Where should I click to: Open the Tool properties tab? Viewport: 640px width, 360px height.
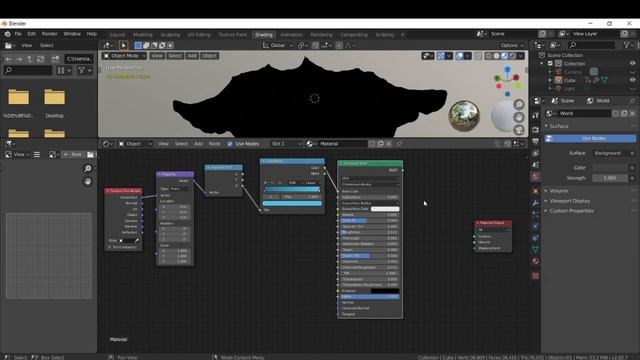(536, 116)
